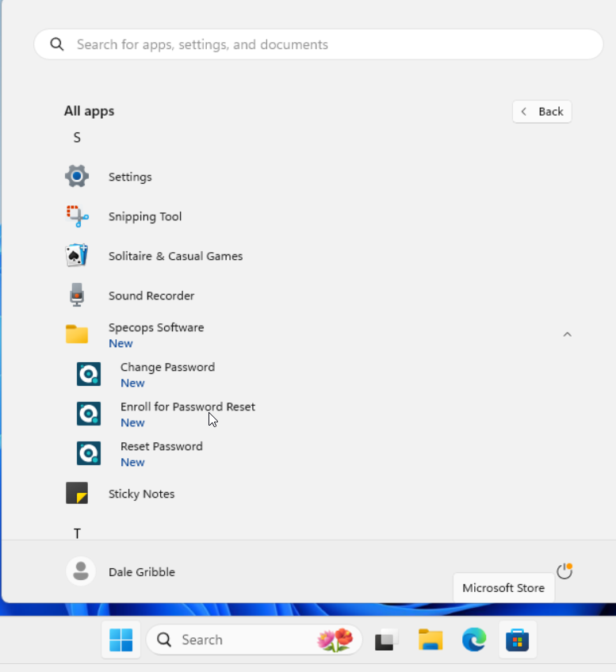The width and height of the screenshot is (616, 672).
Task: Open Microsoft Store from the taskbar
Action: (518, 640)
